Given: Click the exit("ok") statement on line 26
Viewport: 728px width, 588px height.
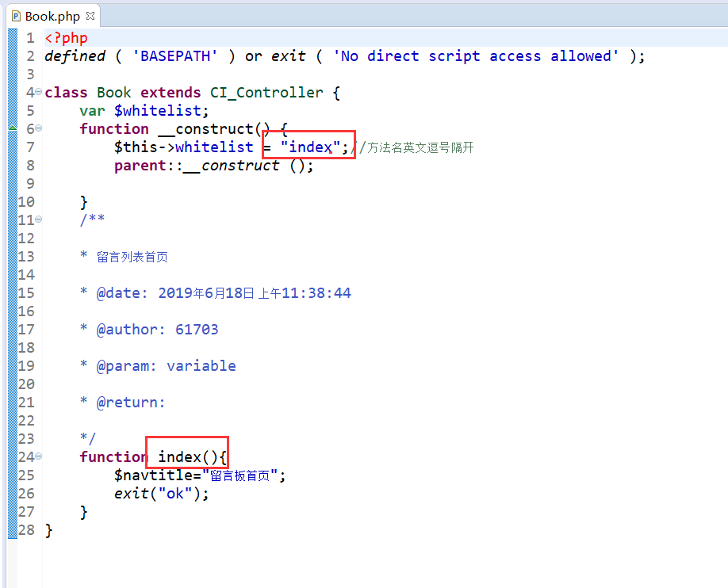Looking at the screenshot, I should [161, 494].
